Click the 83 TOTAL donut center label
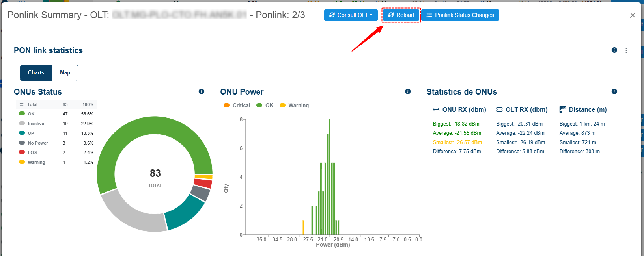 pyautogui.click(x=155, y=177)
